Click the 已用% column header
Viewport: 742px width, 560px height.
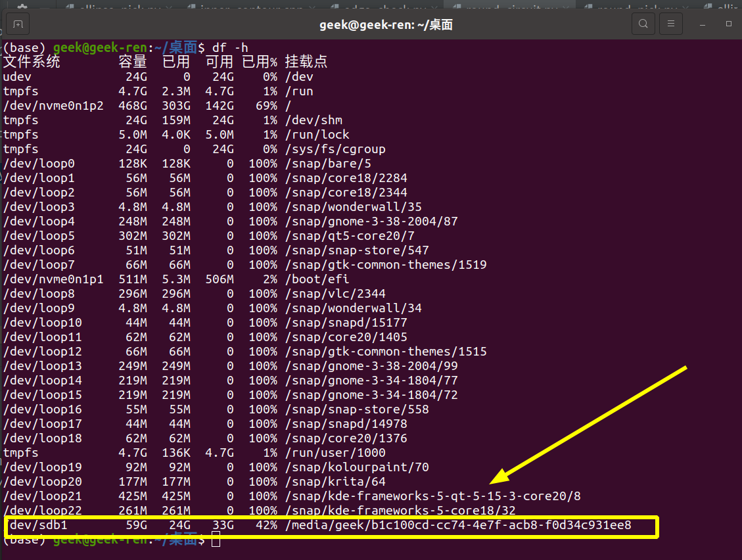point(260,62)
